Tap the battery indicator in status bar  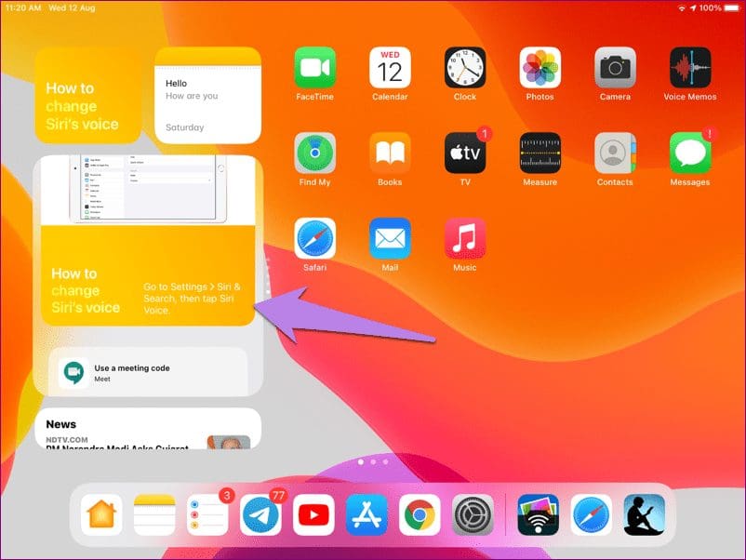pos(731,8)
